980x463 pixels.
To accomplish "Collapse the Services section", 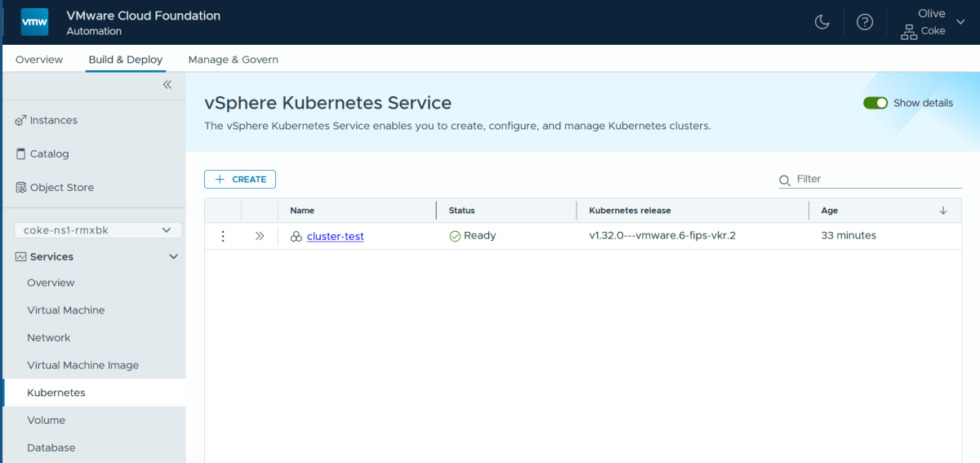I will [173, 257].
